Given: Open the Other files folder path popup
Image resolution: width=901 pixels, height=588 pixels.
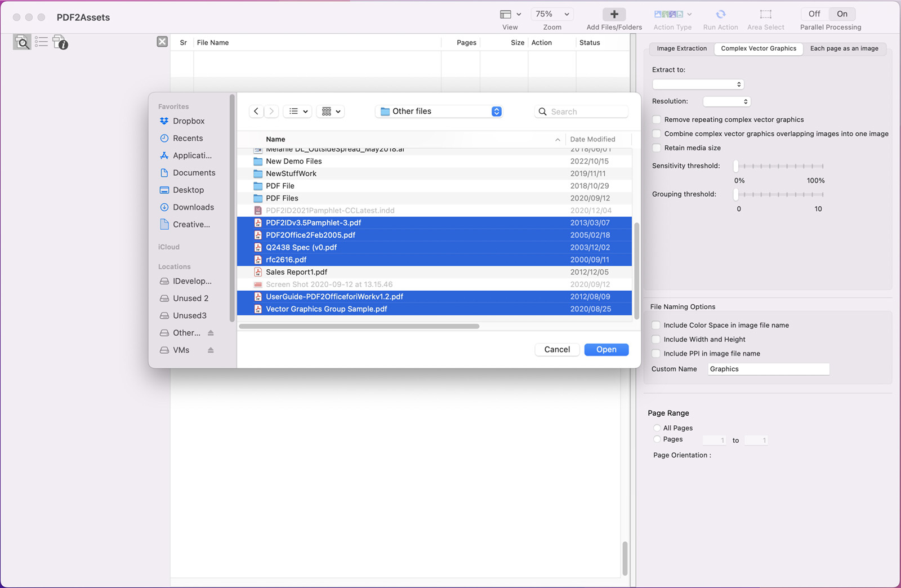Looking at the screenshot, I should (439, 112).
